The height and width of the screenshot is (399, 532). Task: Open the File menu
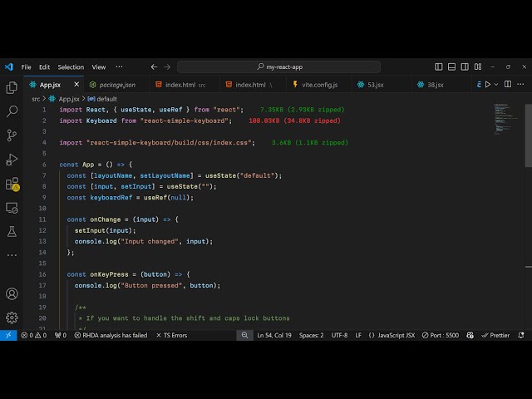[27, 66]
